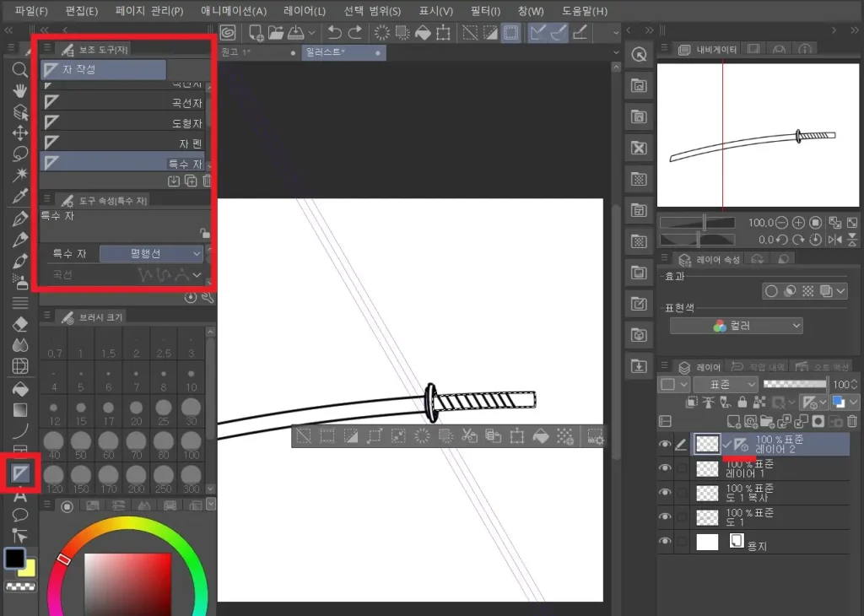Select the 자 펜 sub tool
This screenshot has height=616, width=864.
pos(127,143)
